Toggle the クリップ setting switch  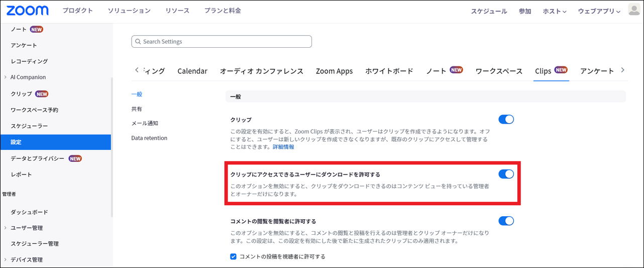(506, 120)
